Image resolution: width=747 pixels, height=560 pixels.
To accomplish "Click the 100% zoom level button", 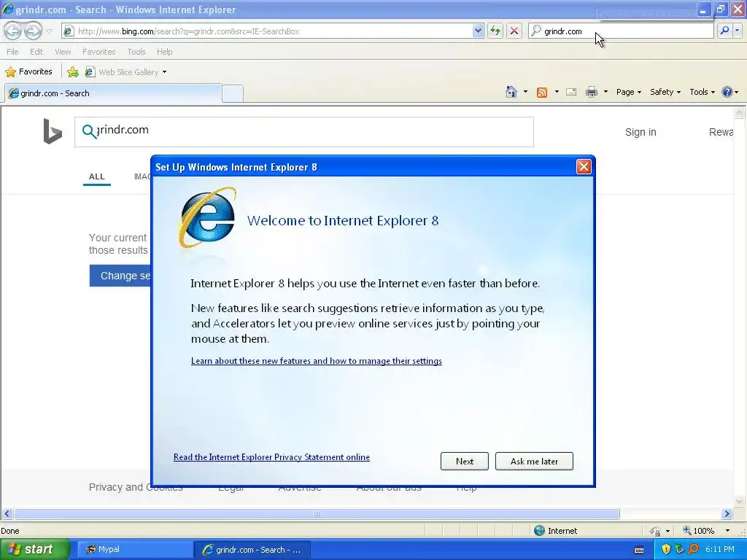I will pos(699,531).
